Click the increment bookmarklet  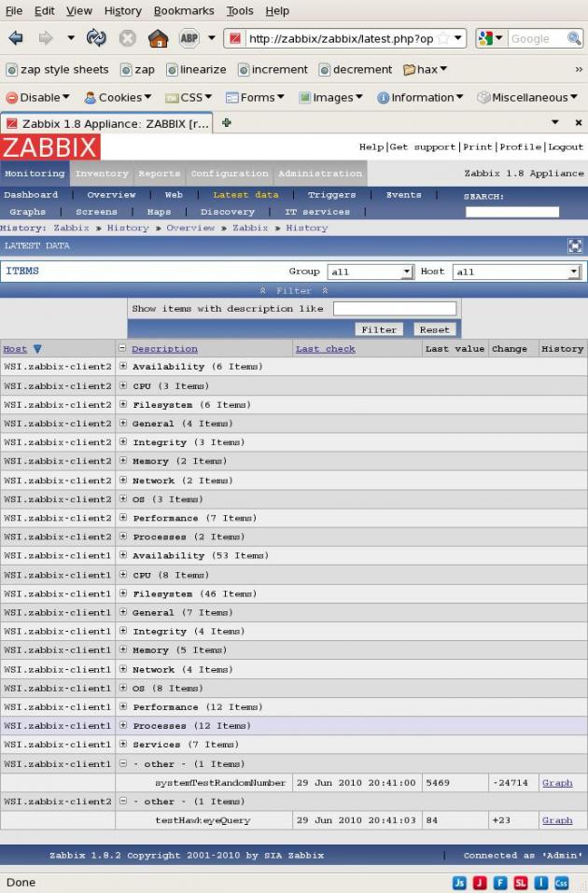[x=273, y=69]
